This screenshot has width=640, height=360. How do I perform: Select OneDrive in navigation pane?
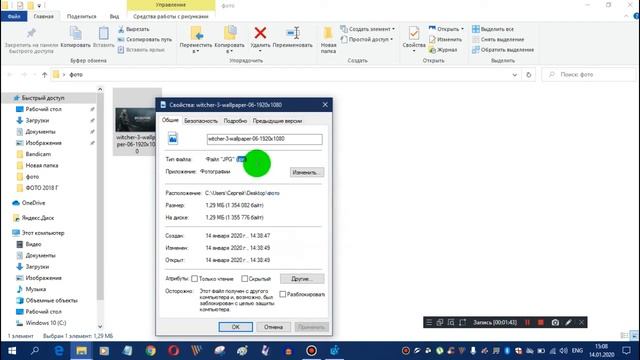[x=33, y=203]
